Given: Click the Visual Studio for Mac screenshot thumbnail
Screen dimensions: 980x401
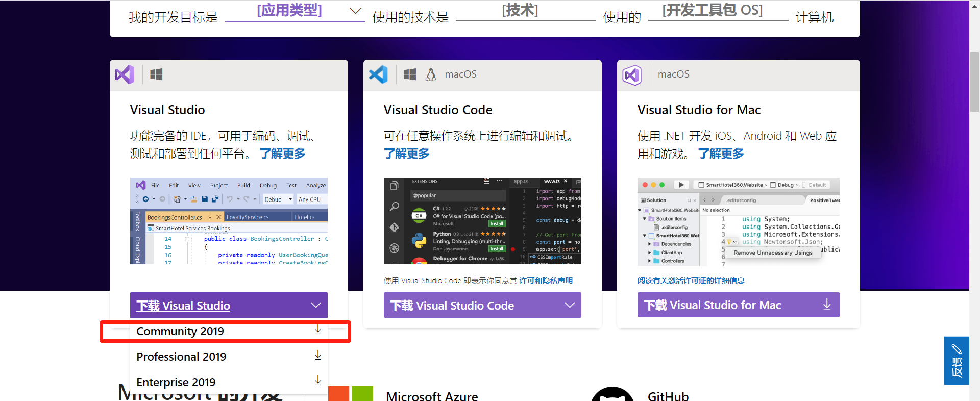Looking at the screenshot, I should (738, 222).
